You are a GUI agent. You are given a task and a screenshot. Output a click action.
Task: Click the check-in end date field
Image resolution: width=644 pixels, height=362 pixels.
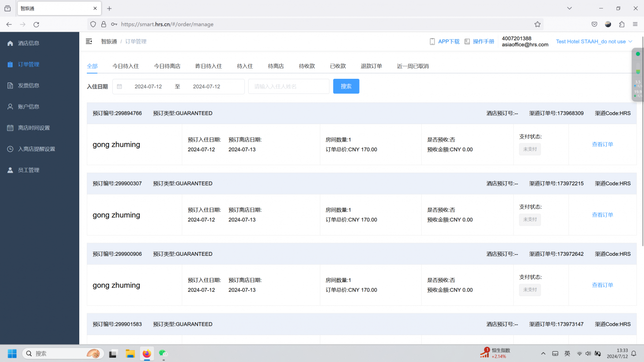pos(207,86)
